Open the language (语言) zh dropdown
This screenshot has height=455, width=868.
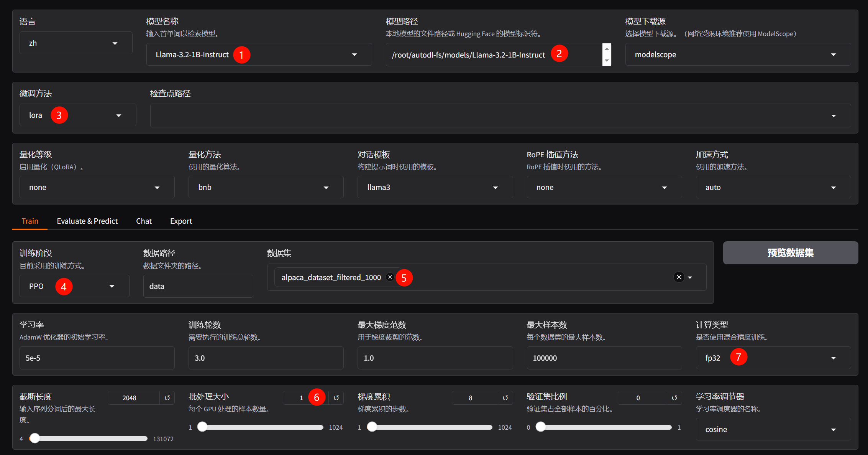click(x=76, y=43)
